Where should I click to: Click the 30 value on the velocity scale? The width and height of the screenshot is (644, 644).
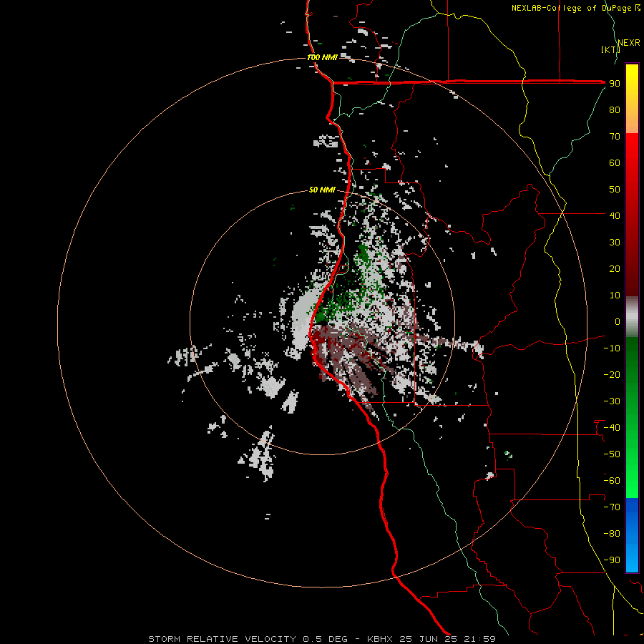pyautogui.click(x=615, y=243)
